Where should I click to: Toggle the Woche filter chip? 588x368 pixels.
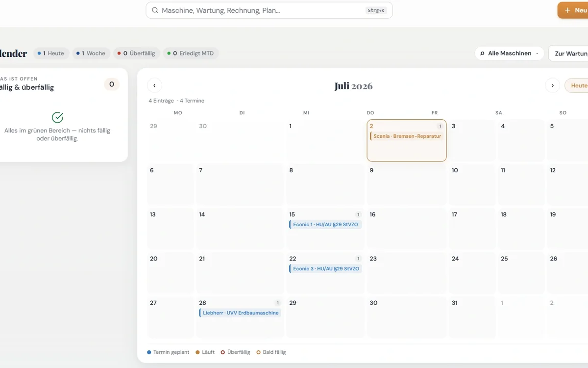(x=91, y=53)
